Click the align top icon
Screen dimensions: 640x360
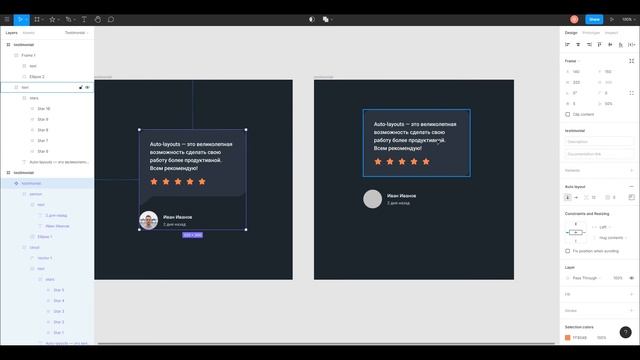(599, 44)
